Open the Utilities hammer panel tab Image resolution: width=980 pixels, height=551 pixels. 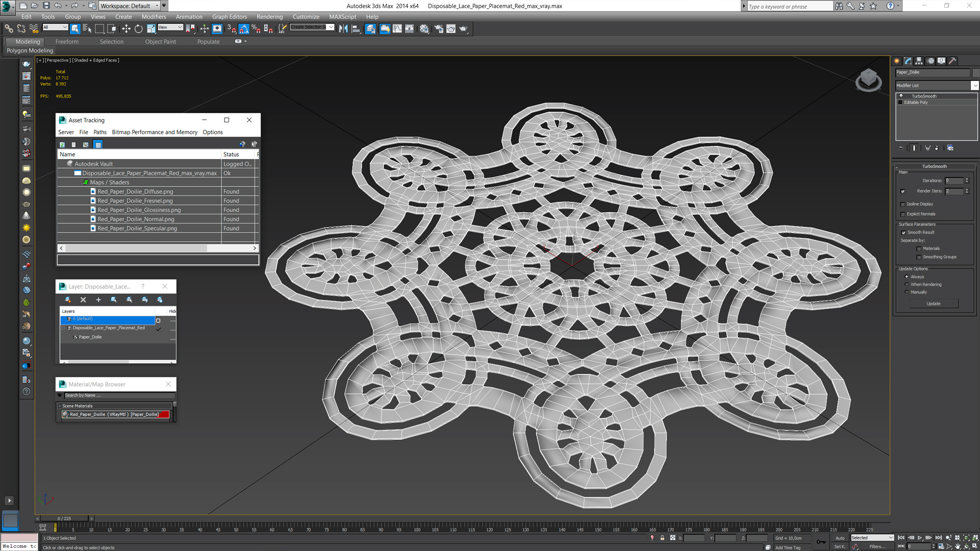[x=952, y=61]
